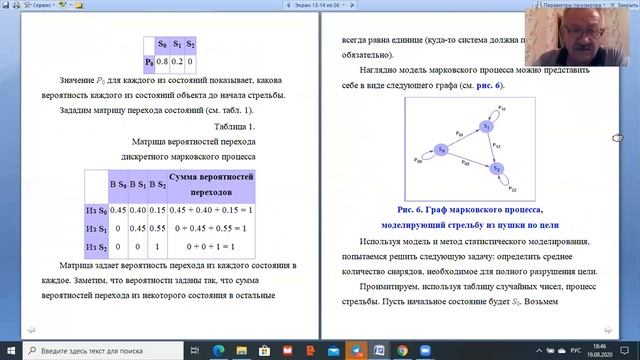The image size is (640, 360).
Task: Launch Microsoft Edge from the taskbar
Action: (x=219, y=351)
